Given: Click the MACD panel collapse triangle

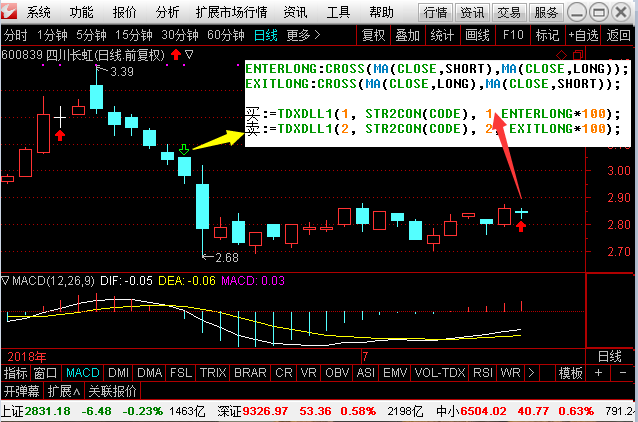Looking at the screenshot, I should click(5, 281).
